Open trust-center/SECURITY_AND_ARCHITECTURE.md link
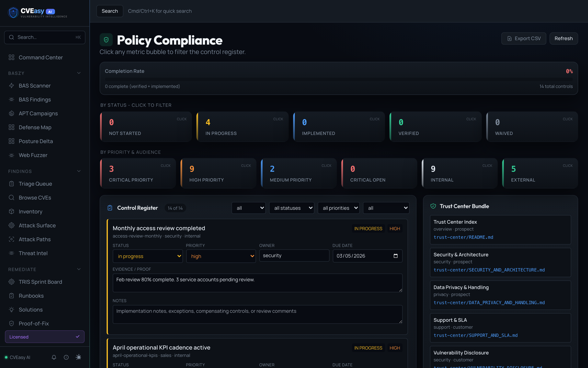The height and width of the screenshot is (368, 588). point(489,270)
